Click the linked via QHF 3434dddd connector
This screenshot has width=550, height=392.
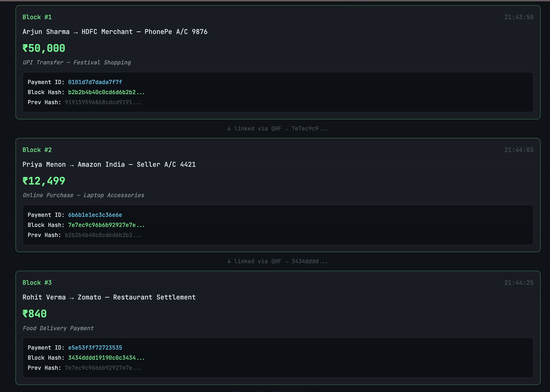(277, 261)
